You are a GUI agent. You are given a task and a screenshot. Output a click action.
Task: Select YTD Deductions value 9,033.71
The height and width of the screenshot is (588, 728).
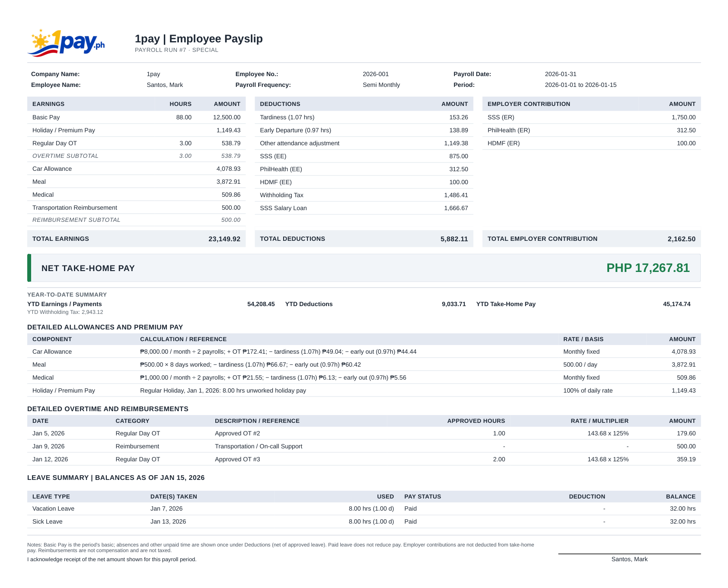[x=453, y=304]
